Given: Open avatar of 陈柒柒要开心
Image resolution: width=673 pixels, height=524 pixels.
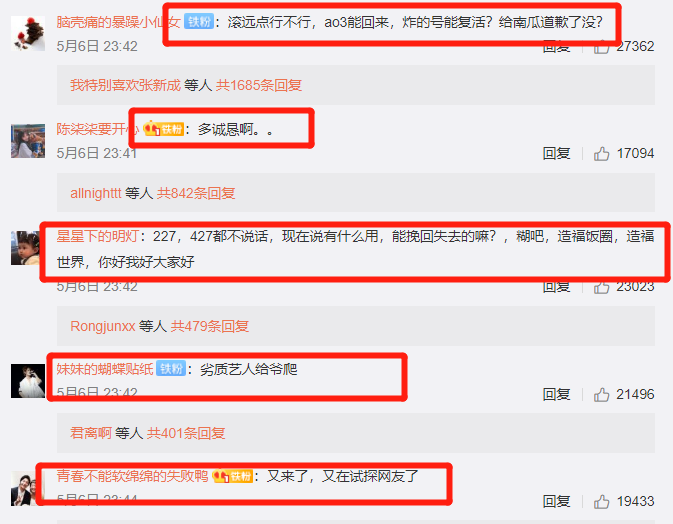Looking at the screenshot, I should click(28, 141).
